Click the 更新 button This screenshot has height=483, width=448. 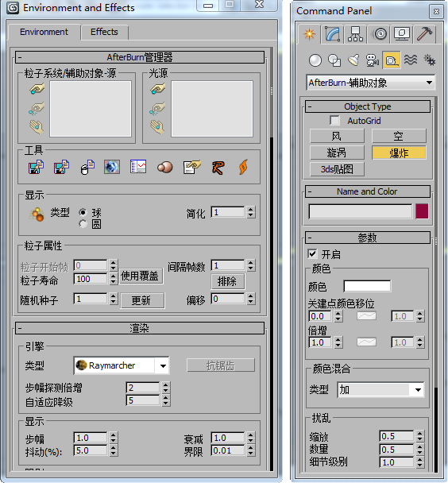pyautogui.click(x=142, y=300)
